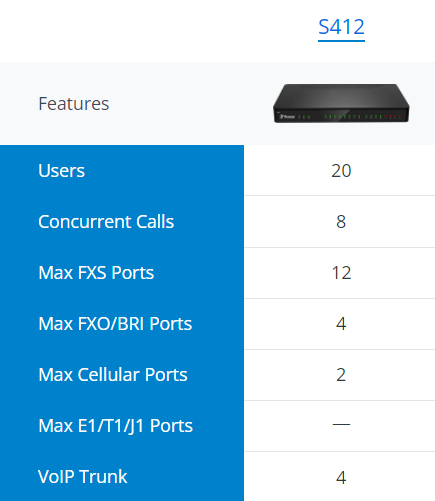Click the S412 PBX device image
This screenshot has width=435, height=501.
tap(341, 103)
